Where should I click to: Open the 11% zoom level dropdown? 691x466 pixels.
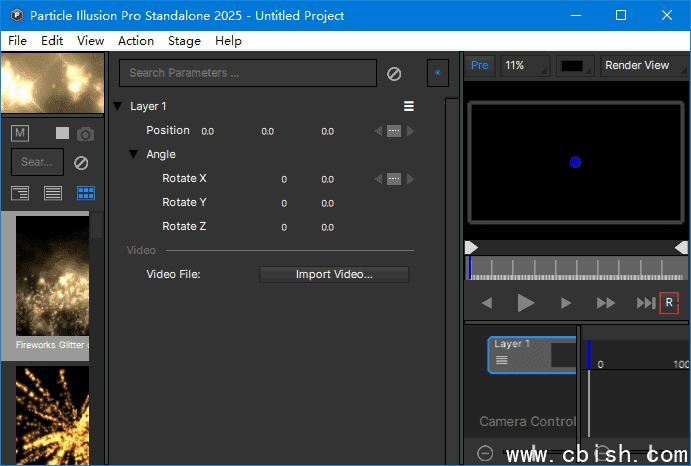coord(525,66)
